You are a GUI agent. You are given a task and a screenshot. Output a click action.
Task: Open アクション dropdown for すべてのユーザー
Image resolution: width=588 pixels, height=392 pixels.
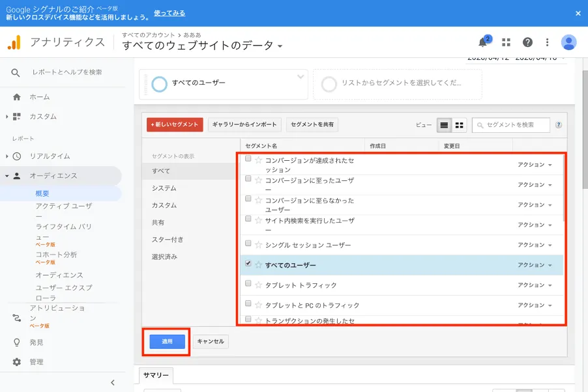(535, 265)
